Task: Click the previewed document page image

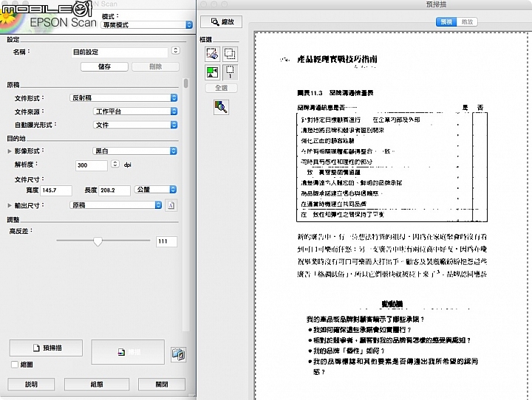Action: coord(393,216)
